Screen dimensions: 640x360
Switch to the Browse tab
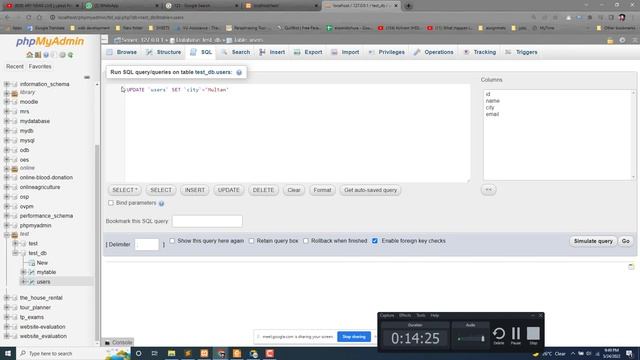(x=122, y=52)
